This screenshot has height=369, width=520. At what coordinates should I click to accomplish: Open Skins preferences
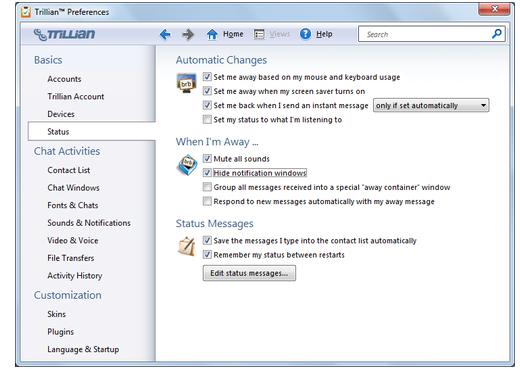[x=57, y=314]
